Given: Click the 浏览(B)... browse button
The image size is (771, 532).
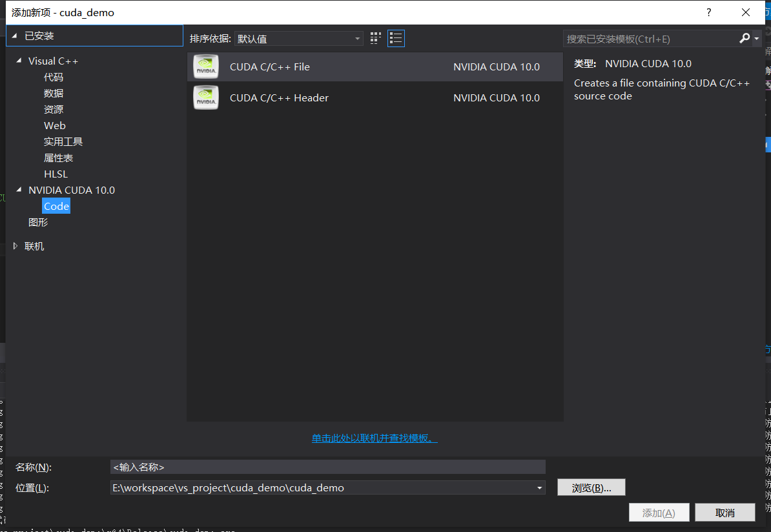Looking at the screenshot, I should coord(591,487).
